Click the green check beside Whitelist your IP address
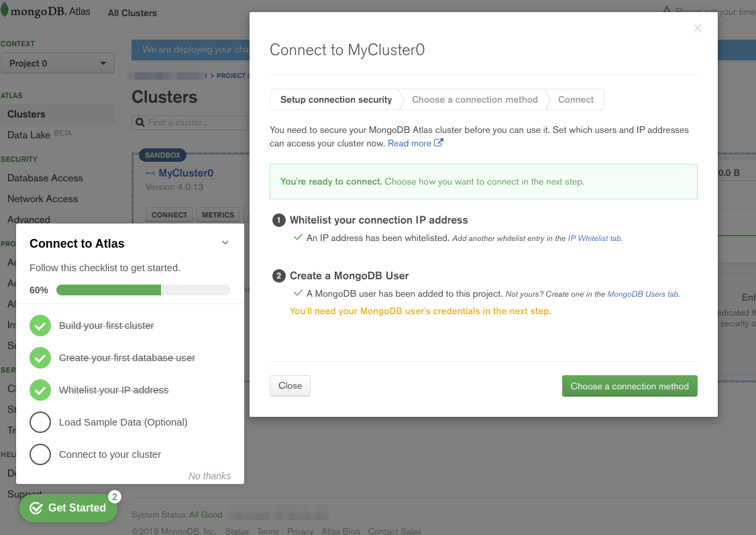756x535 pixels. click(x=40, y=390)
